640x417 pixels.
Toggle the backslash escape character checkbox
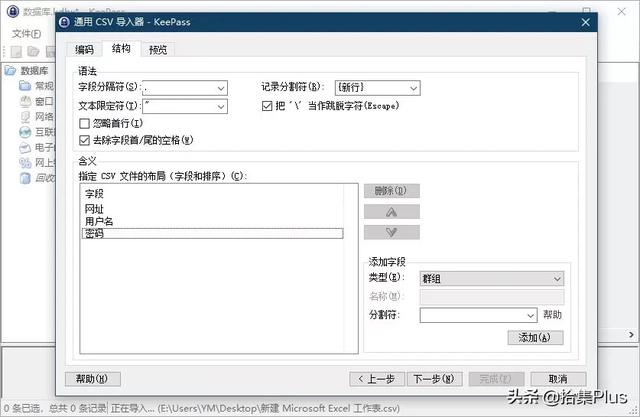click(x=267, y=106)
